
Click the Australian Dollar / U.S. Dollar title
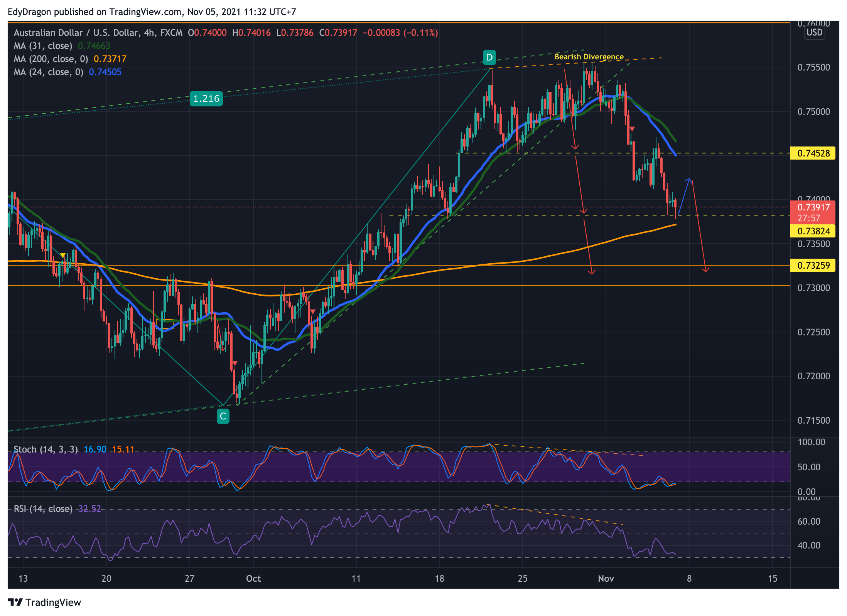point(76,33)
